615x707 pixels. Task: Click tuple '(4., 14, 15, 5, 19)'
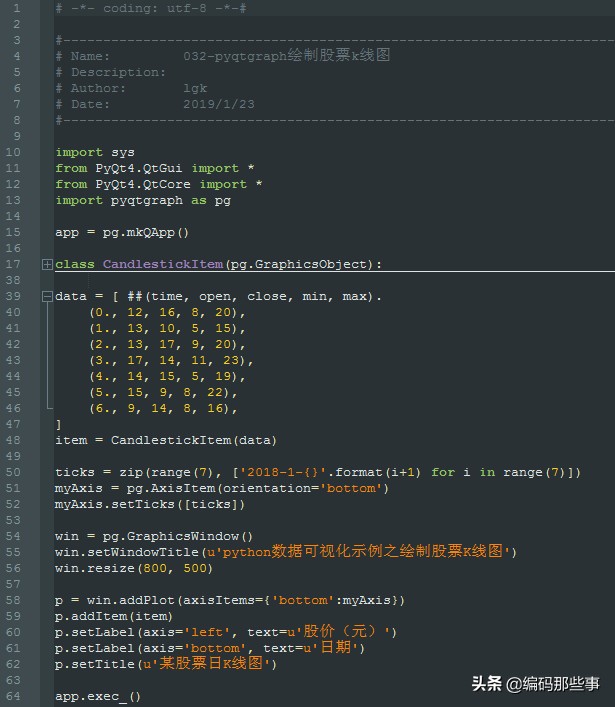click(x=167, y=376)
